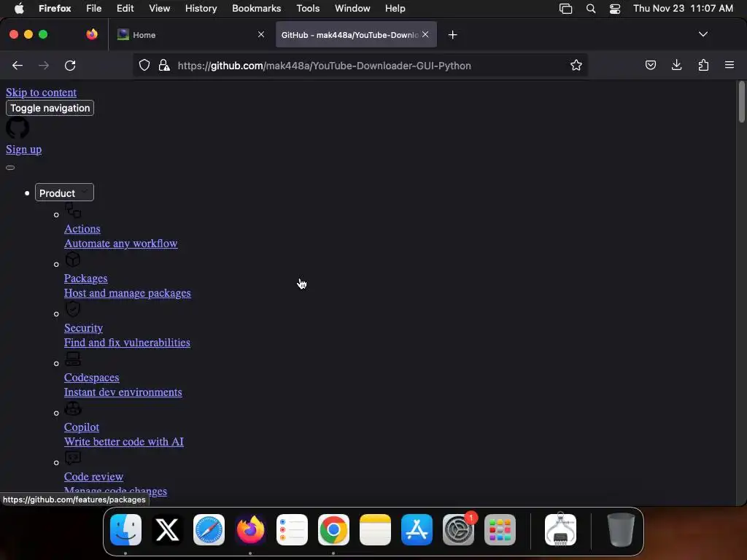Open the extensions puzzle icon
The width and height of the screenshot is (747, 560).
(x=703, y=65)
